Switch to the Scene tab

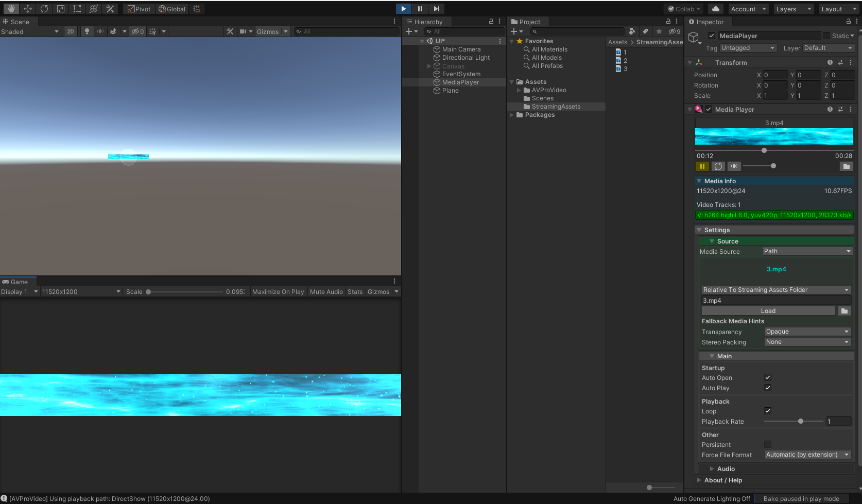18,22
